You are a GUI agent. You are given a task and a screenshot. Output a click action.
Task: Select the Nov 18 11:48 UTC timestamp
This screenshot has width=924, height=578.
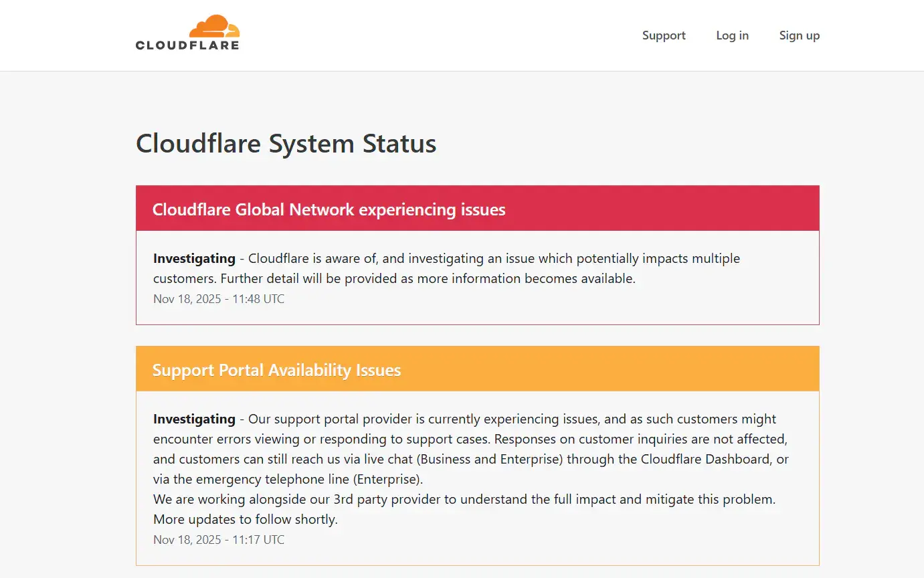[x=219, y=299]
